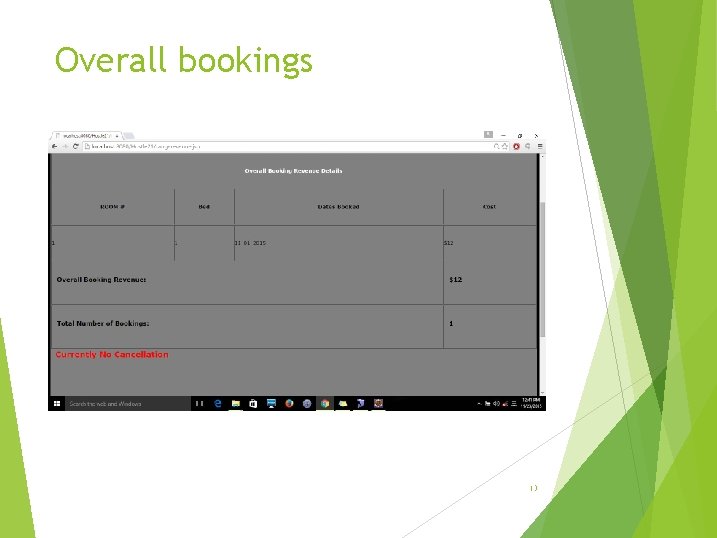Viewport: 717px width, 538px height.
Task: Click the Search the web and Windows box
Action: [x=128, y=404]
